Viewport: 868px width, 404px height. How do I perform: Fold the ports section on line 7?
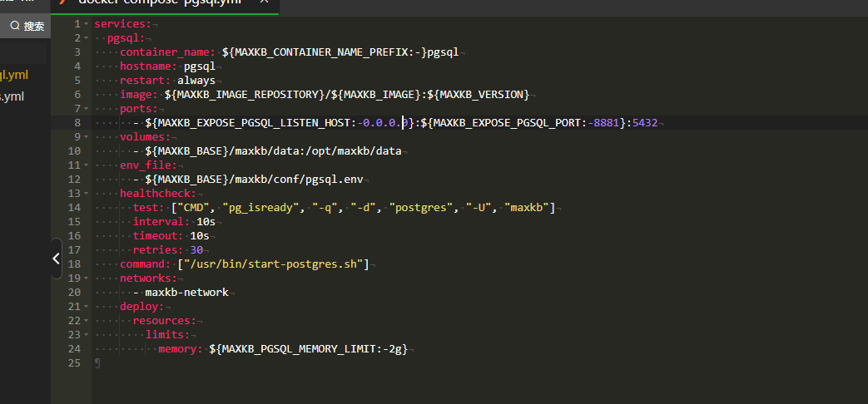[x=86, y=109]
